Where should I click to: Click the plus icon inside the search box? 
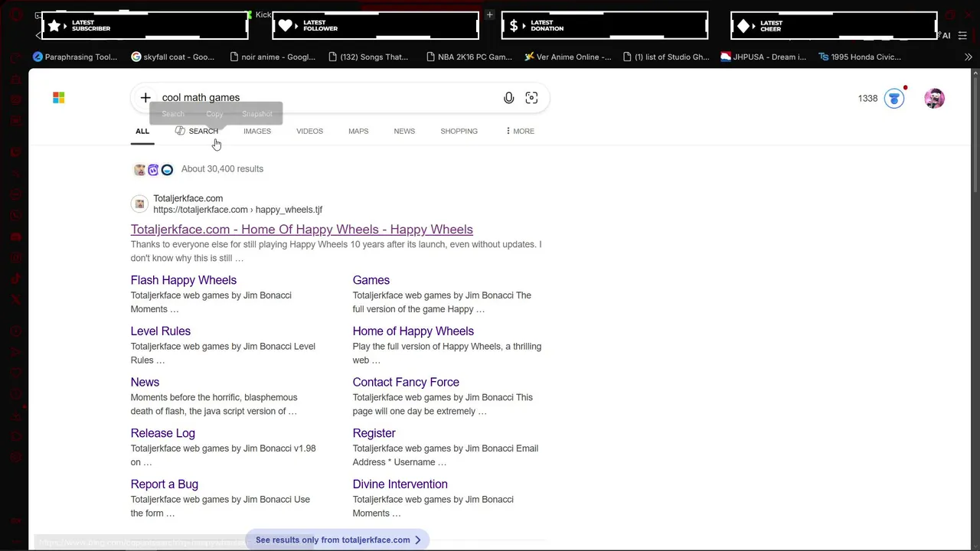[x=145, y=98]
